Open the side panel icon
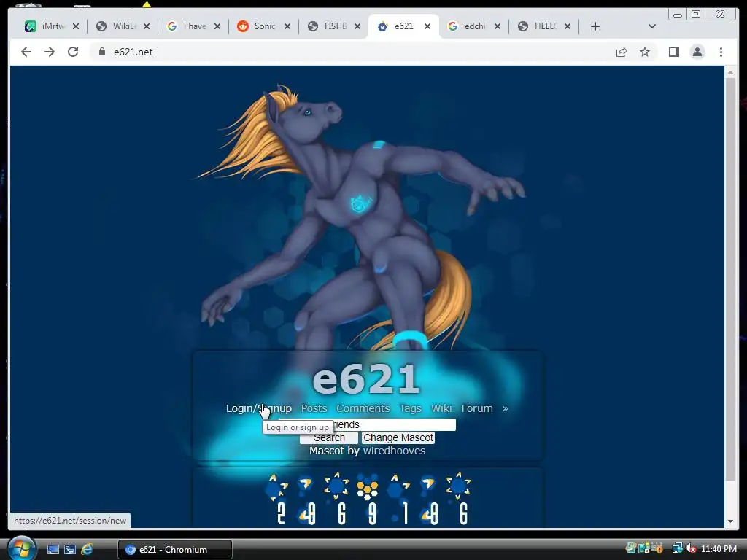The image size is (747, 560). [673, 52]
